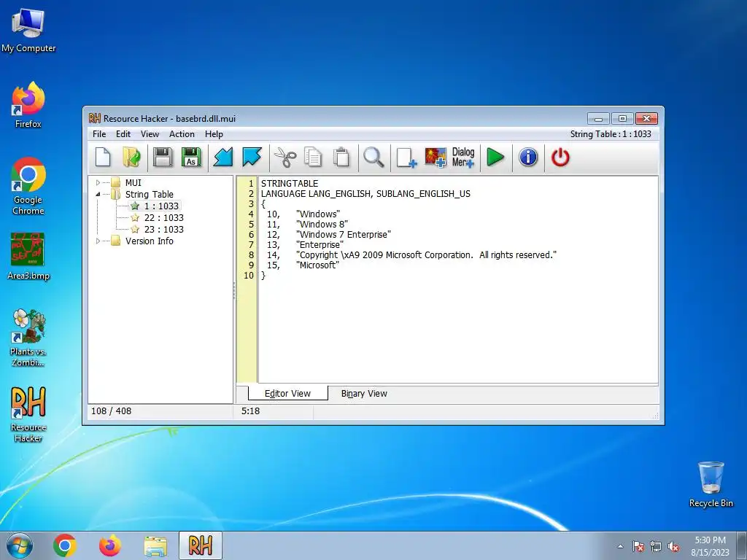747x560 pixels.
Task: Open the Resource Hacker desktop shortcut
Action: pyautogui.click(x=28, y=414)
